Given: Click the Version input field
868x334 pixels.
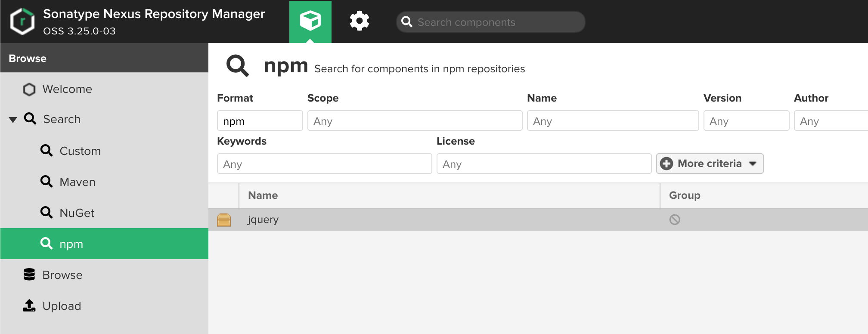Looking at the screenshot, I should pos(747,121).
